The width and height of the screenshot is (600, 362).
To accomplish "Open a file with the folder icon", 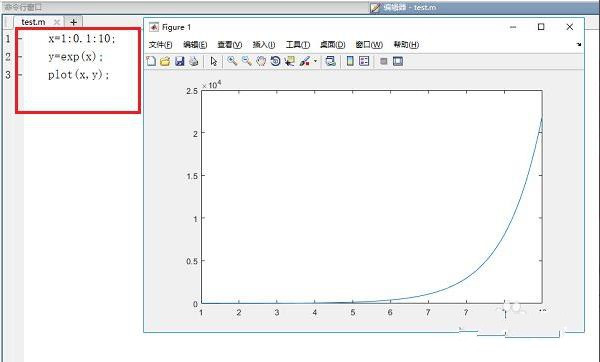I will (x=165, y=61).
